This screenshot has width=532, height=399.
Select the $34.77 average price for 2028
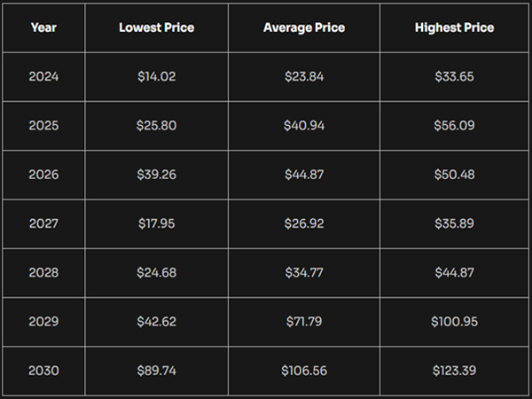304,273
